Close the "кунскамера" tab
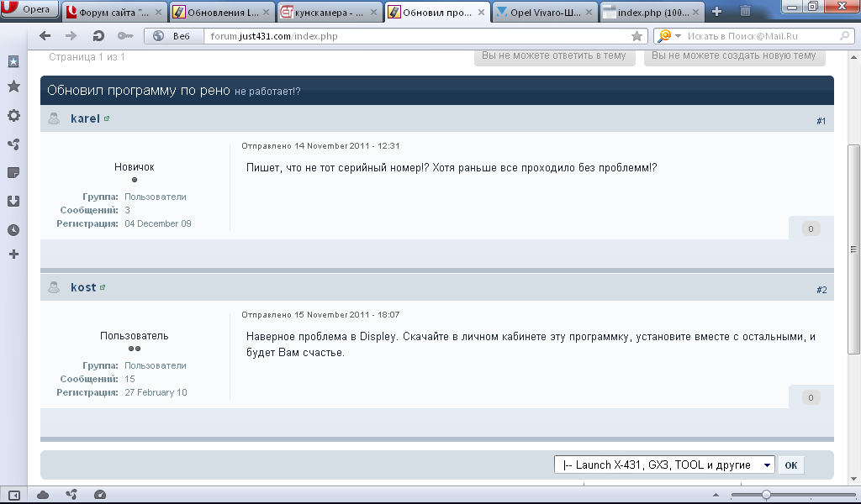 pos(373,12)
